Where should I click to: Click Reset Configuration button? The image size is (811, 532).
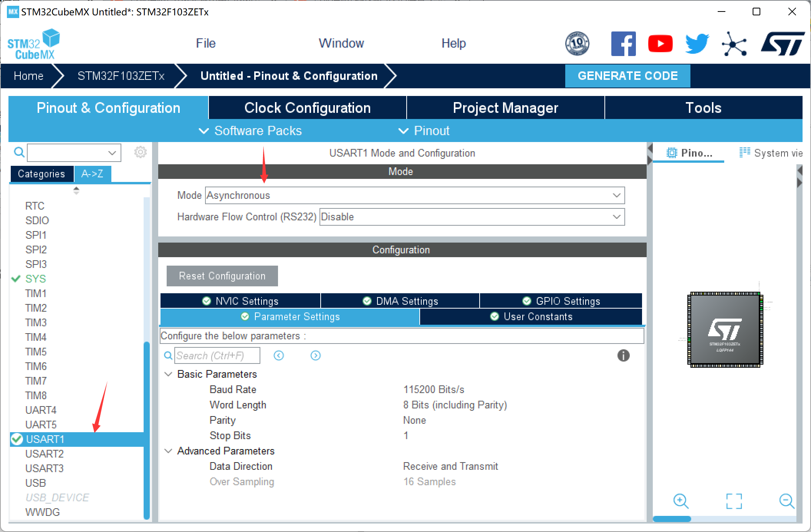[x=222, y=276]
